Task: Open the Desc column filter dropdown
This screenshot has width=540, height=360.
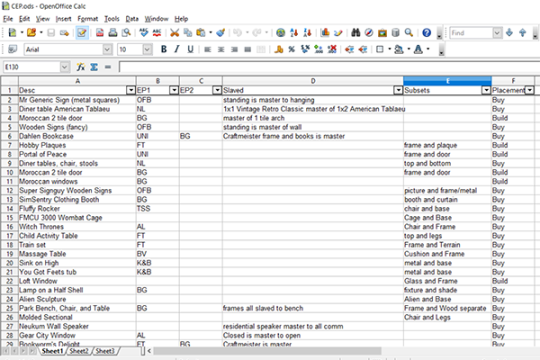Action: pos(131,90)
